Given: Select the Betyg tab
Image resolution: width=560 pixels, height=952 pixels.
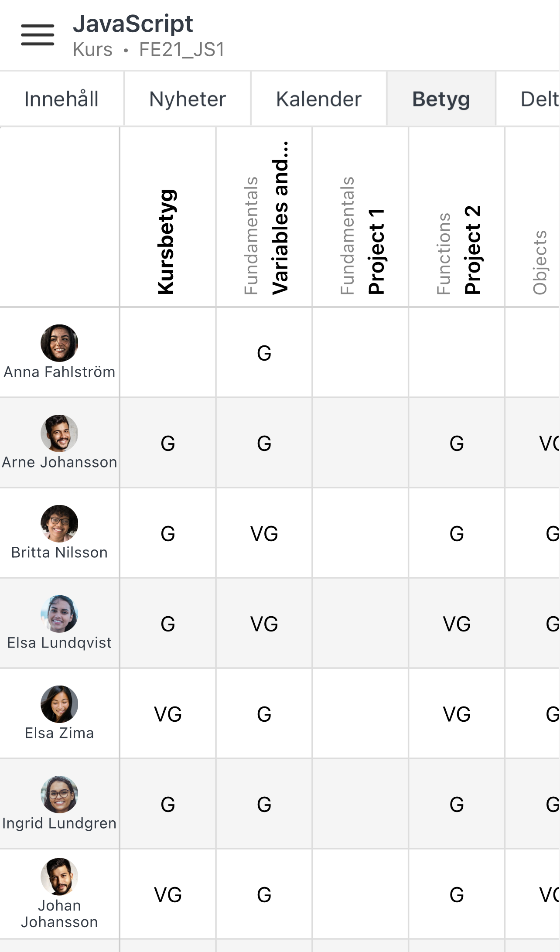Looking at the screenshot, I should click(x=441, y=99).
